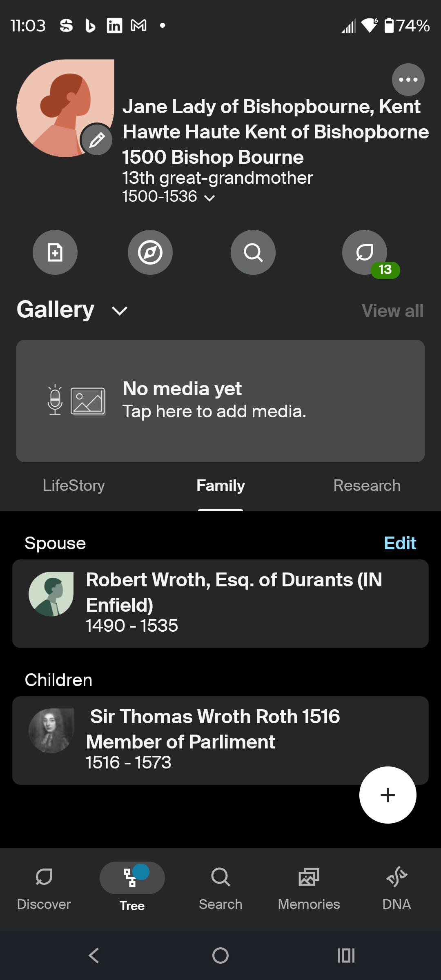Tap the No media yet card

click(x=220, y=401)
